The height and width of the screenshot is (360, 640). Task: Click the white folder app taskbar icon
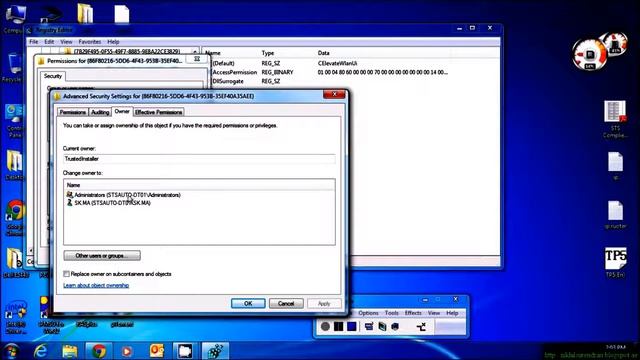click(x=185, y=351)
